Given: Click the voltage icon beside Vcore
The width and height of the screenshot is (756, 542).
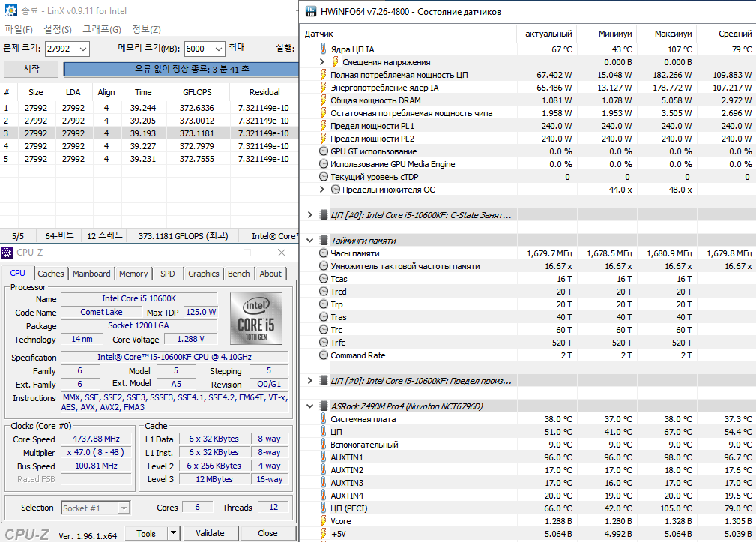Looking at the screenshot, I should [324, 521].
